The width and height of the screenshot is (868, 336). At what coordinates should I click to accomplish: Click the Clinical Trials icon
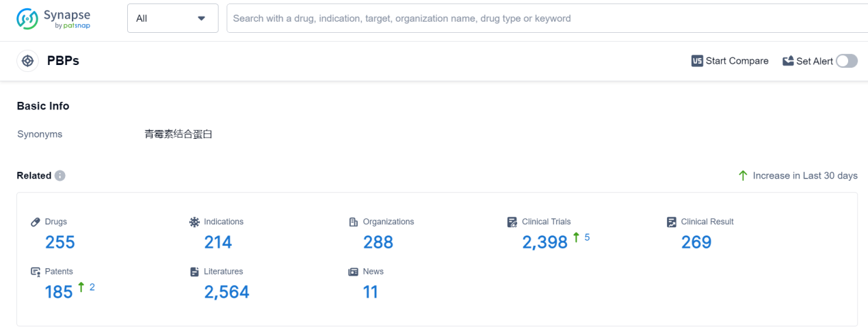(x=512, y=222)
